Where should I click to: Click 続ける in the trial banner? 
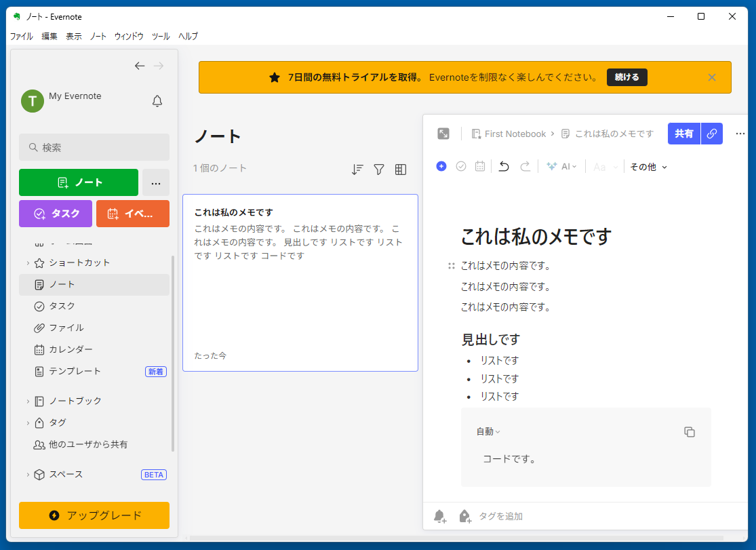click(x=626, y=77)
